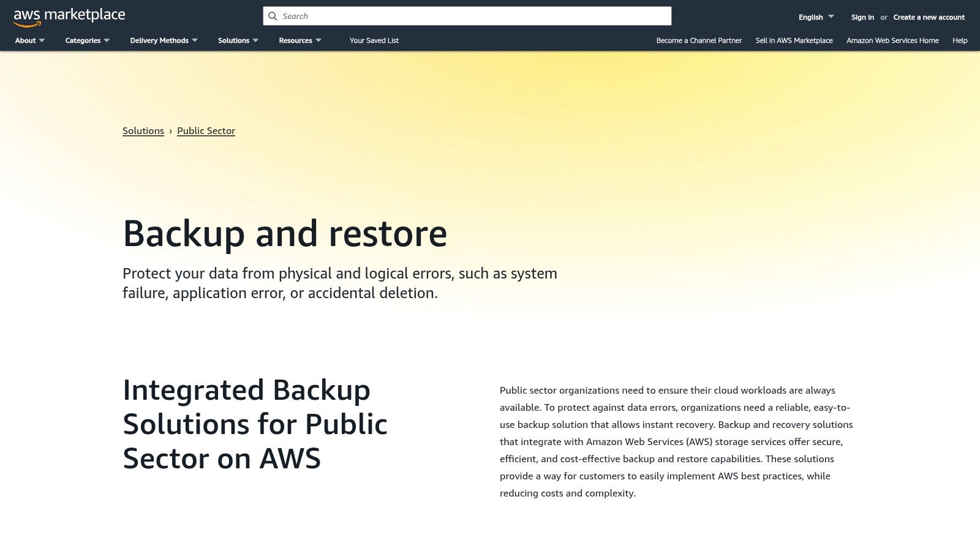Go to Your Saved List
980x551 pixels.
point(374,40)
